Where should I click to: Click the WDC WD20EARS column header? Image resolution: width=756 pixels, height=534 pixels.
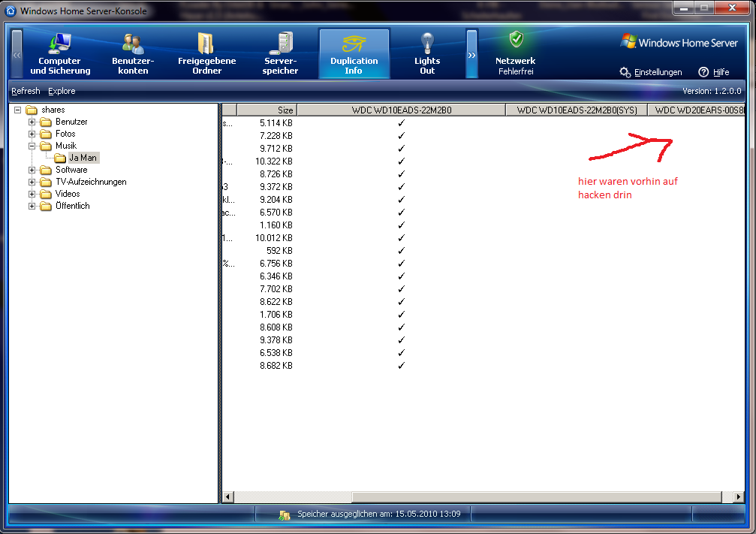point(697,110)
